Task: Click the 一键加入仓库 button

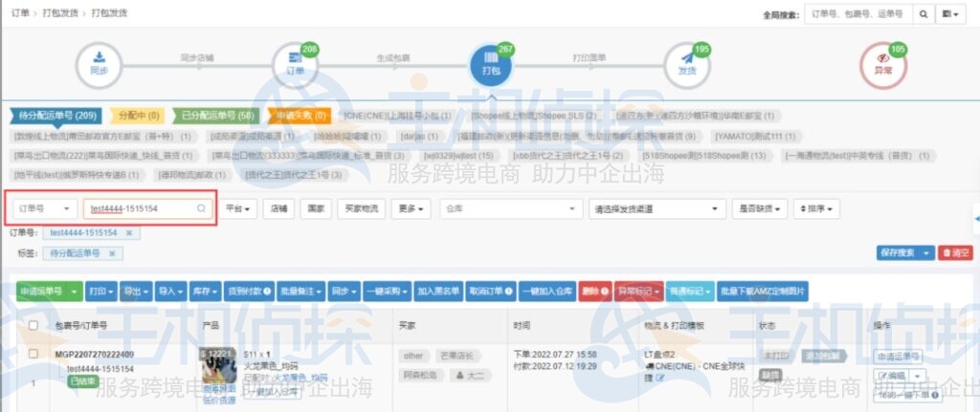Action: 546,291
